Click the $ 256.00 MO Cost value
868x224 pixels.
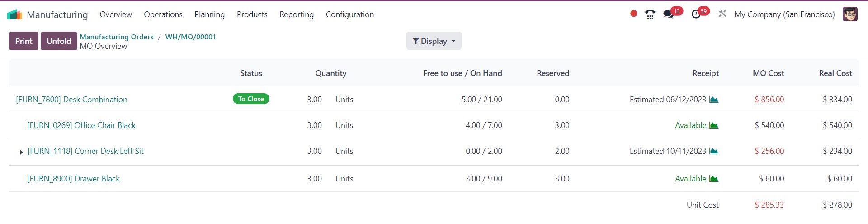[x=769, y=151]
